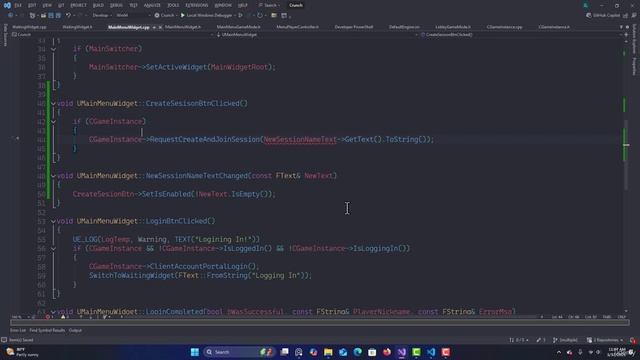Viewport: 640px width, 360px height.
Task: Collapse the if (MainSwitcher) block
Action: tap(53, 49)
